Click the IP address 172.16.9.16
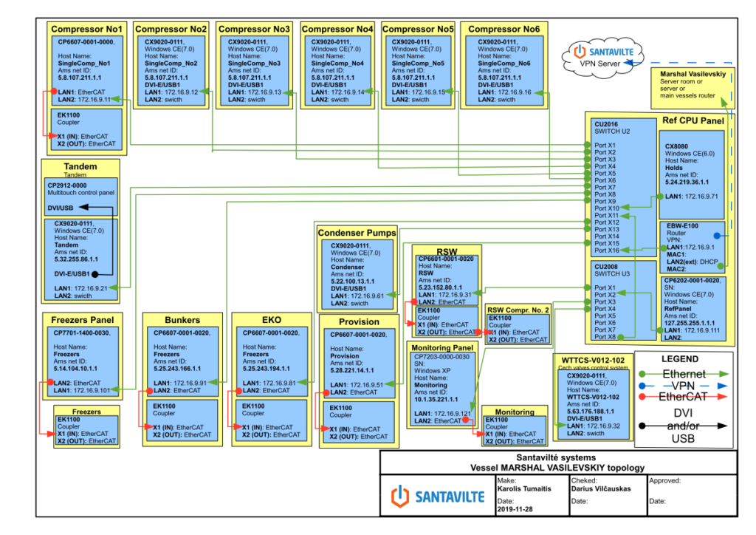Viewport: 756px width, 535px height. pyautogui.click(x=515, y=92)
